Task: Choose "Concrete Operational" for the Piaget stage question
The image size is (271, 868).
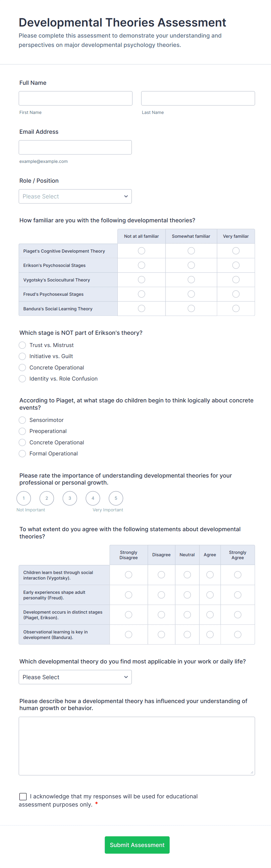Action: pos(22,442)
